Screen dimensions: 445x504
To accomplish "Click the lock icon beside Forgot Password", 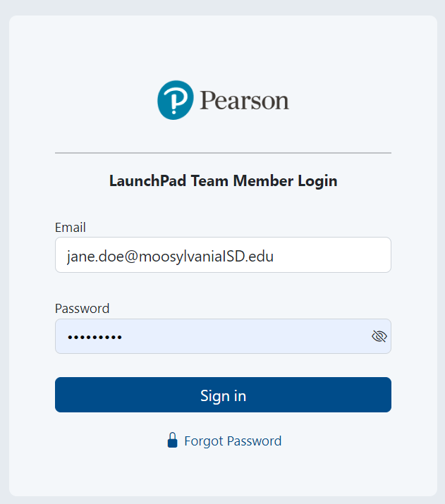I will (x=172, y=441).
